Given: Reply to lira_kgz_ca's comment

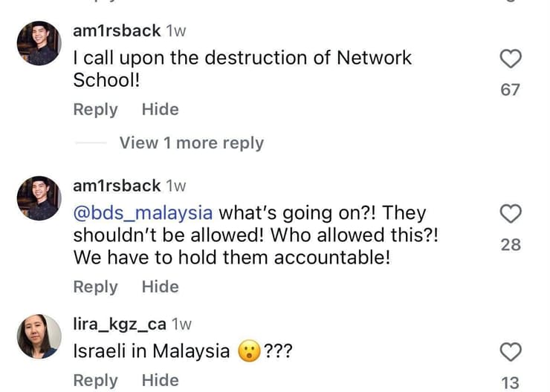Looking at the screenshot, I should [95, 381].
